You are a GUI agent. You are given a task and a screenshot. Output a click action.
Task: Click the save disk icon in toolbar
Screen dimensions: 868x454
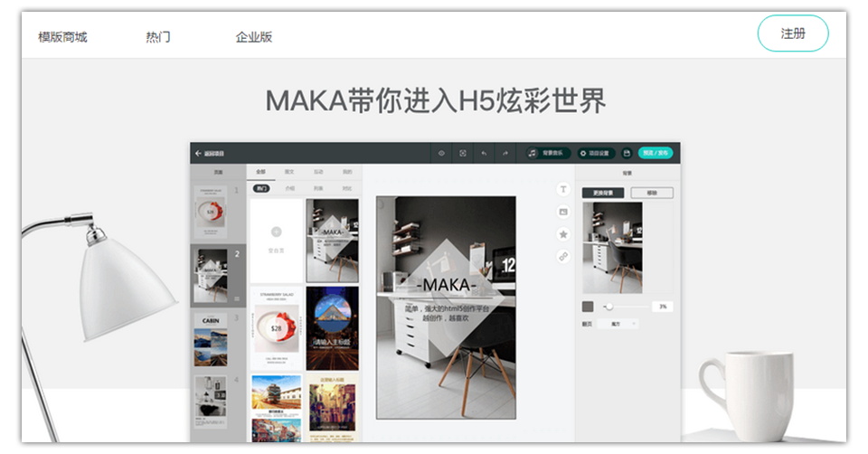click(x=627, y=153)
